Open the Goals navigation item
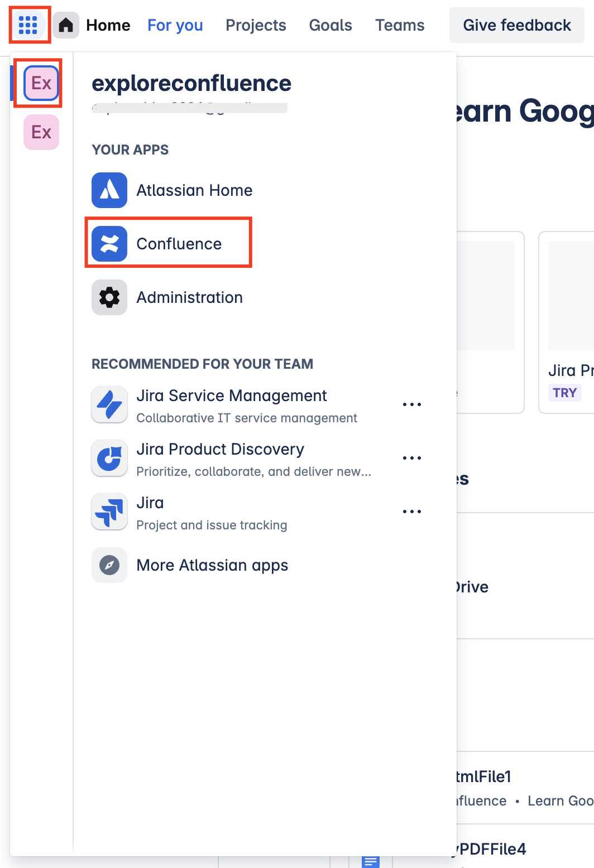Image resolution: width=594 pixels, height=868 pixels. point(330,25)
